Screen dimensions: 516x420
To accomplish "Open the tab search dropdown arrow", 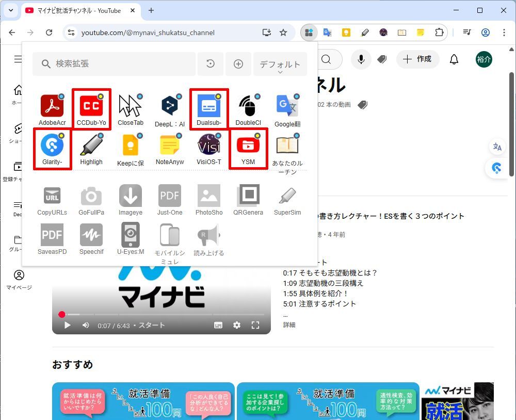I will click(11, 10).
